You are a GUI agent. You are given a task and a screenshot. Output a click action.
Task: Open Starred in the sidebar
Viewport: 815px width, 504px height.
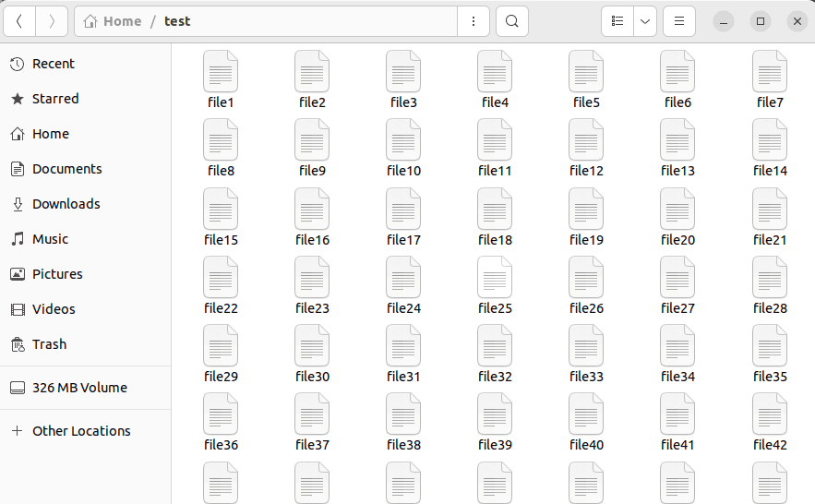click(x=85, y=99)
